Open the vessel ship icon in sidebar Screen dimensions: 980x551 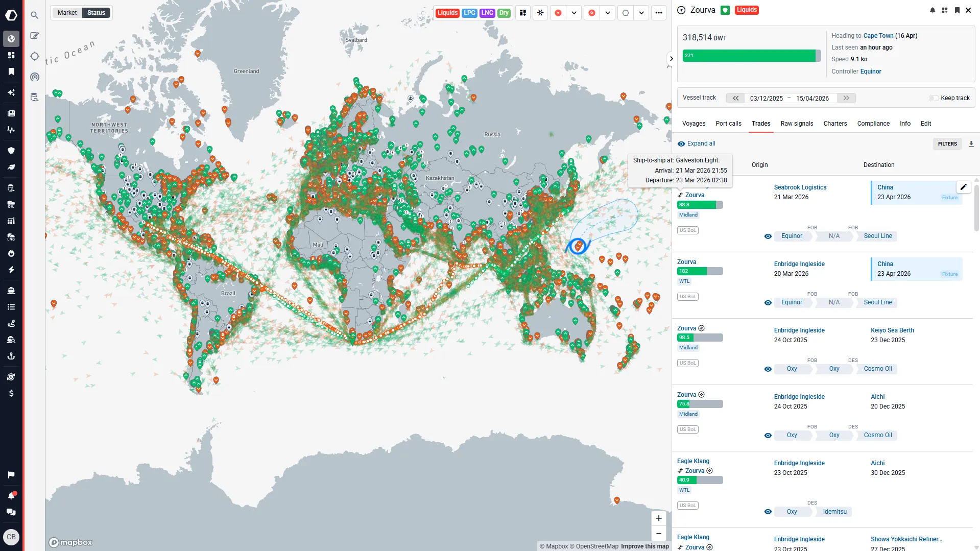[11, 291]
